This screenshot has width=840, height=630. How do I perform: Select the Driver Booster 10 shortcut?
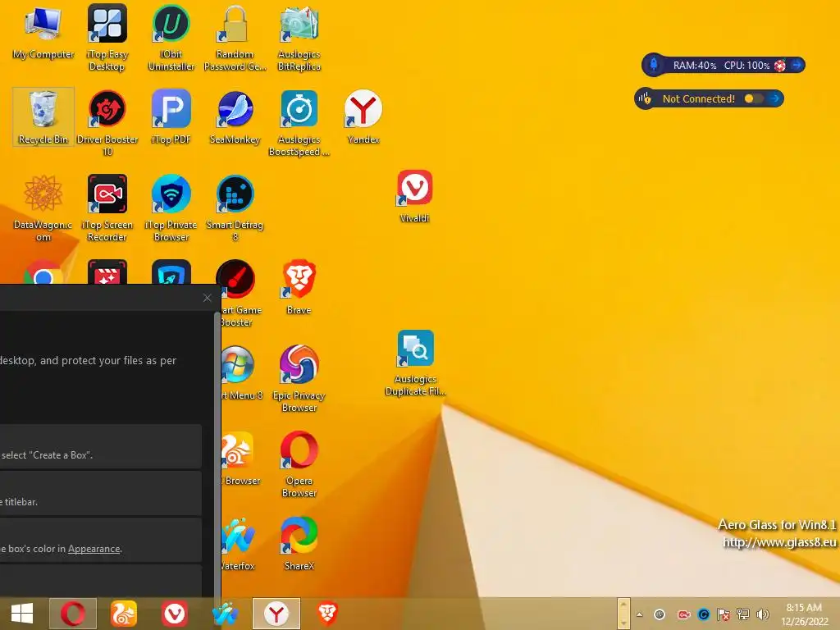tap(107, 123)
